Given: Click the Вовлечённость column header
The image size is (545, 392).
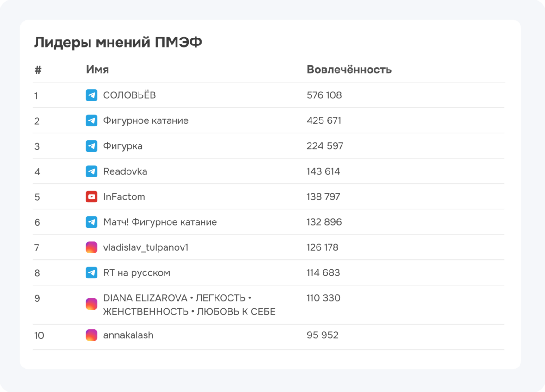Looking at the screenshot, I should 349,70.
